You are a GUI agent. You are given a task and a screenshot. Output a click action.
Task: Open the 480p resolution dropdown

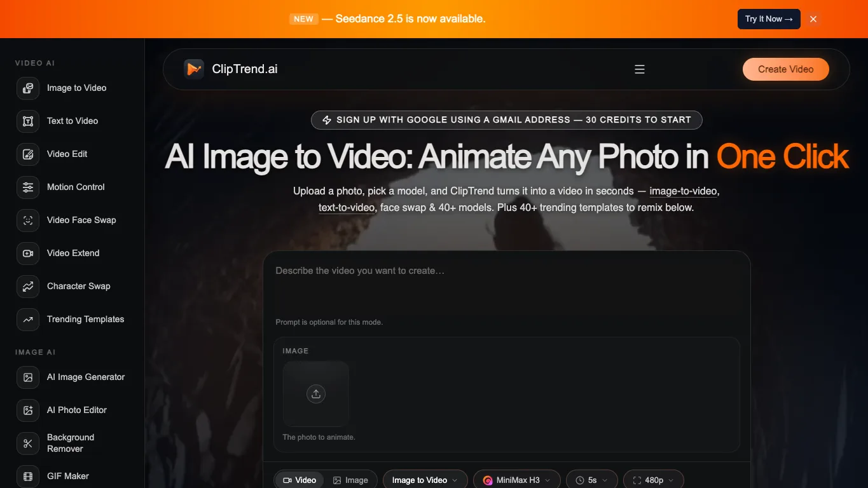654,480
